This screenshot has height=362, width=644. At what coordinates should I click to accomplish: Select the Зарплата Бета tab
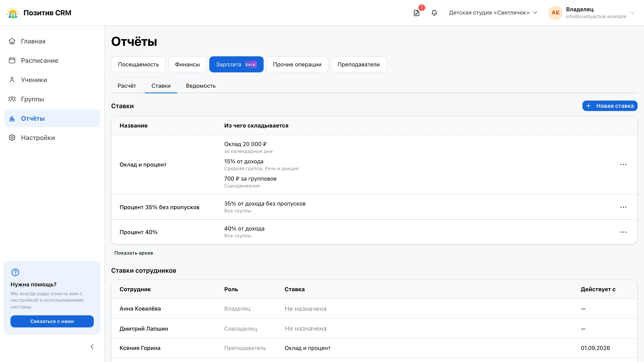point(236,64)
